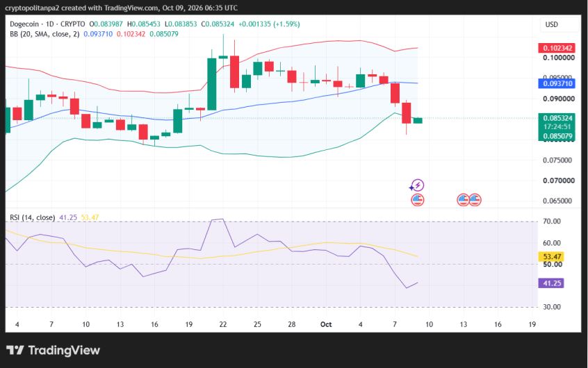Click the H0.085453 high value in header

tap(144, 24)
